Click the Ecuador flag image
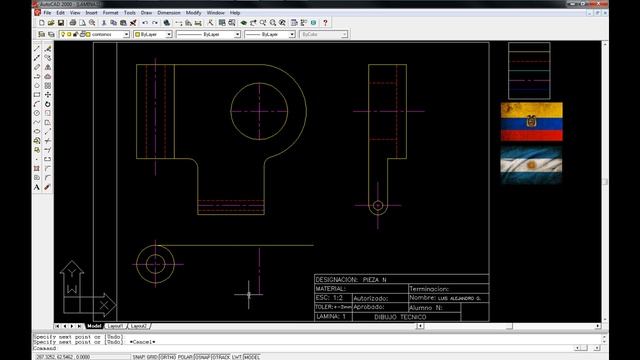The image size is (640, 360). coord(531,122)
